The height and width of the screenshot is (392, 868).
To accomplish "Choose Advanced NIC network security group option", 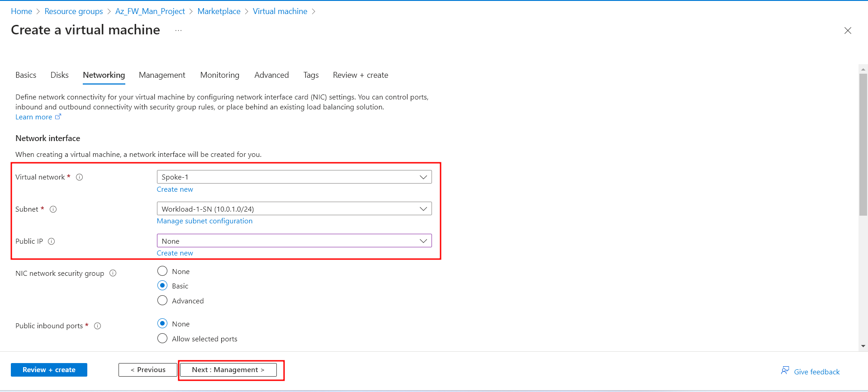I will (162, 301).
